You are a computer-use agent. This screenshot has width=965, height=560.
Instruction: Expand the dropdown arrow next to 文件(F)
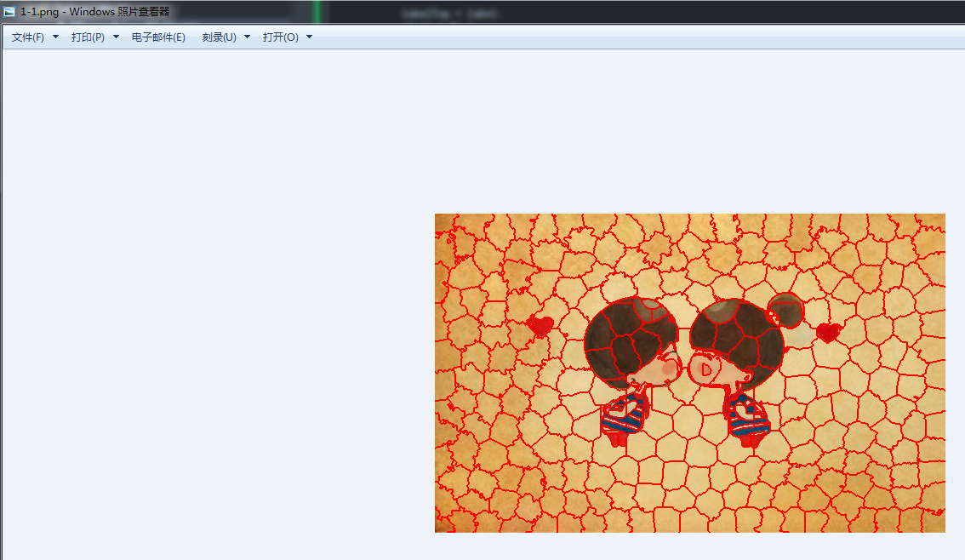pyautogui.click(x=55, y=37)
